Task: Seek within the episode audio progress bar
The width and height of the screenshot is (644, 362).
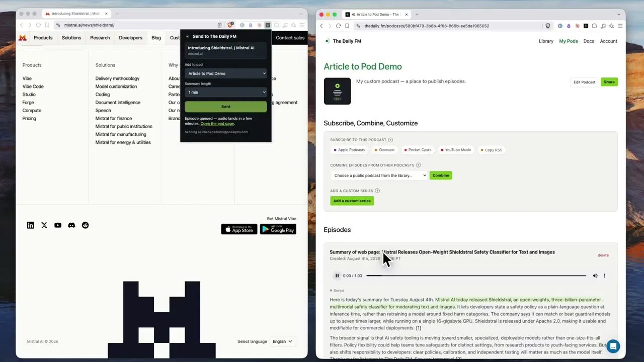Action: coord(476,276)
